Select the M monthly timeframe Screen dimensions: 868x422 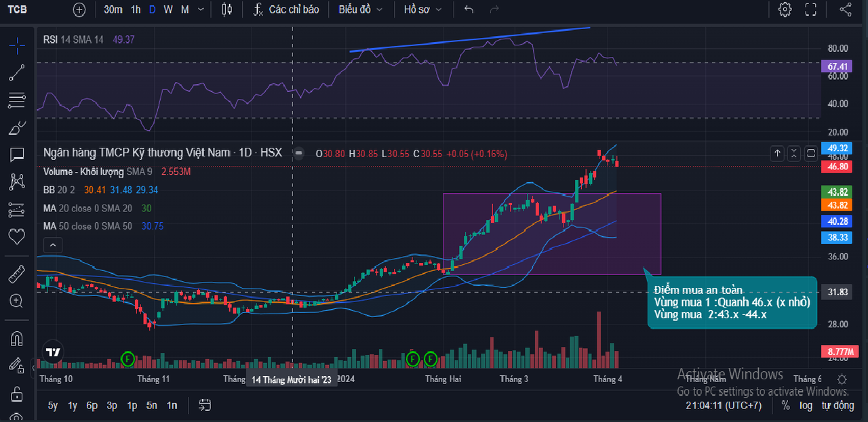(184, 9)
